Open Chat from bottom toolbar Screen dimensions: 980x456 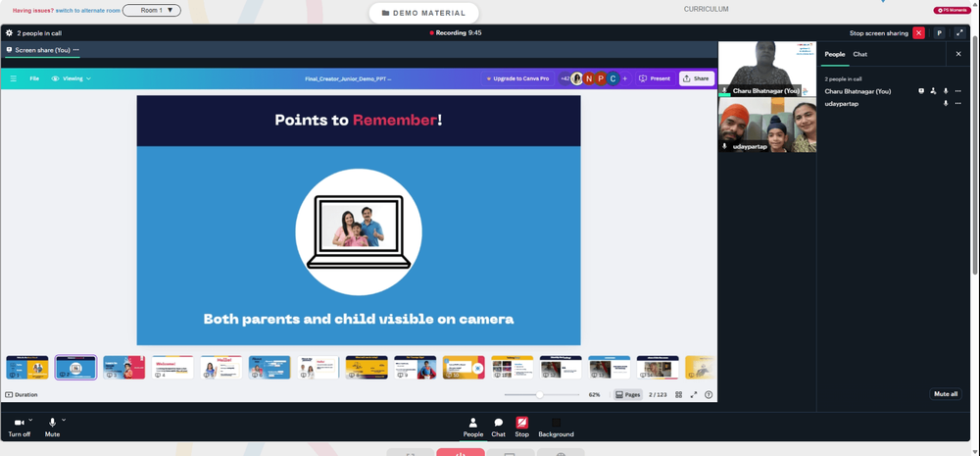pyautogui.click(x=498, y=428)
